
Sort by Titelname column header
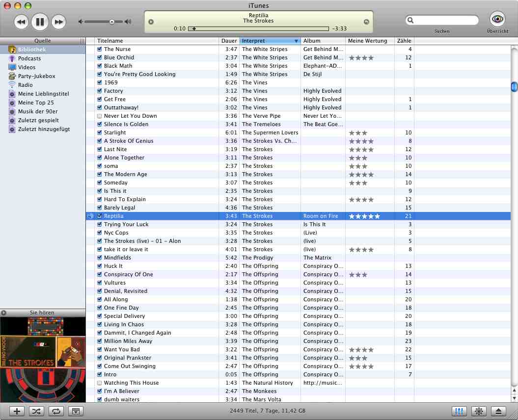(x=157, y=41)
